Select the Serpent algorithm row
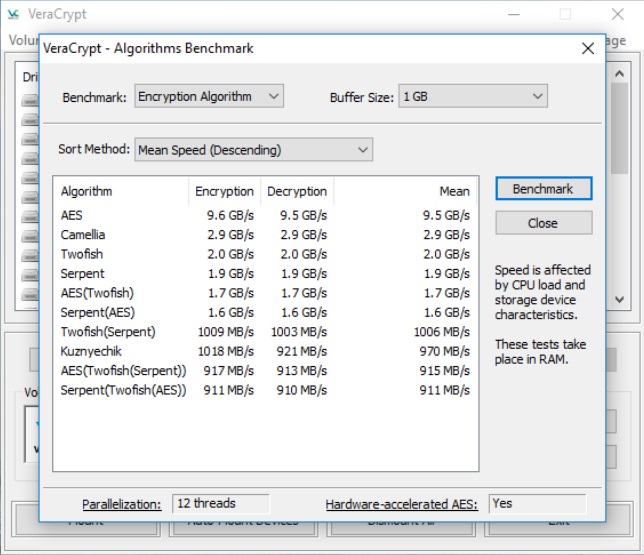The image size is (644, 555). click(x=265, y=273)
